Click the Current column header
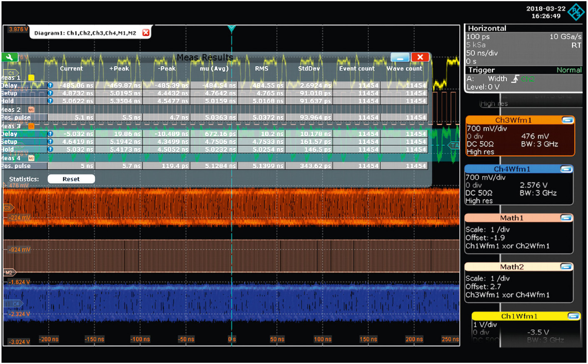Screen dimensions: 588x364 [x=71, y=68]
